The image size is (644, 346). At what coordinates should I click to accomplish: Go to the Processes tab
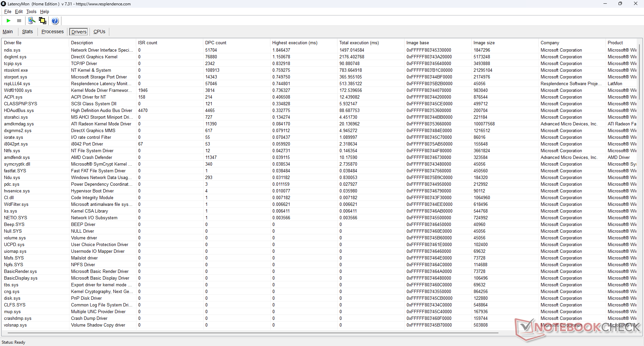(x=52, y=32)
